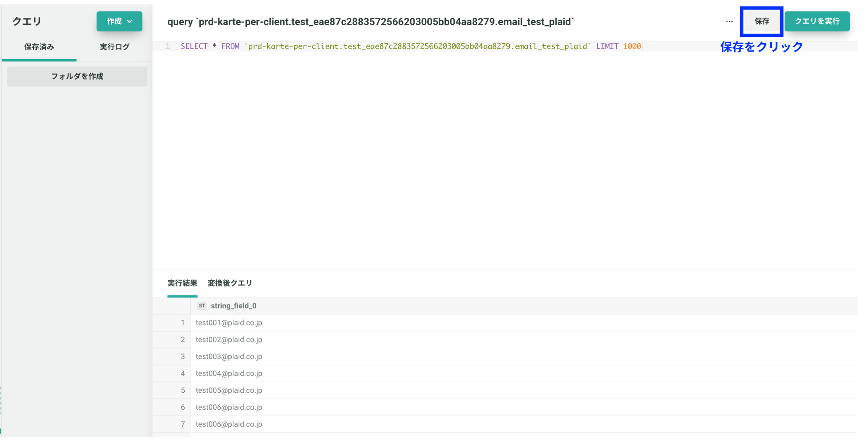The image size is (868, 446).
Task: Click the query title text
Action: tap(371, 22)
